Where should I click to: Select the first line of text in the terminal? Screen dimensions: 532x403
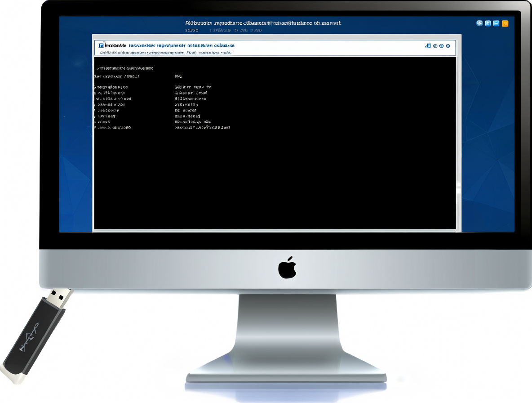pos(125,68)
